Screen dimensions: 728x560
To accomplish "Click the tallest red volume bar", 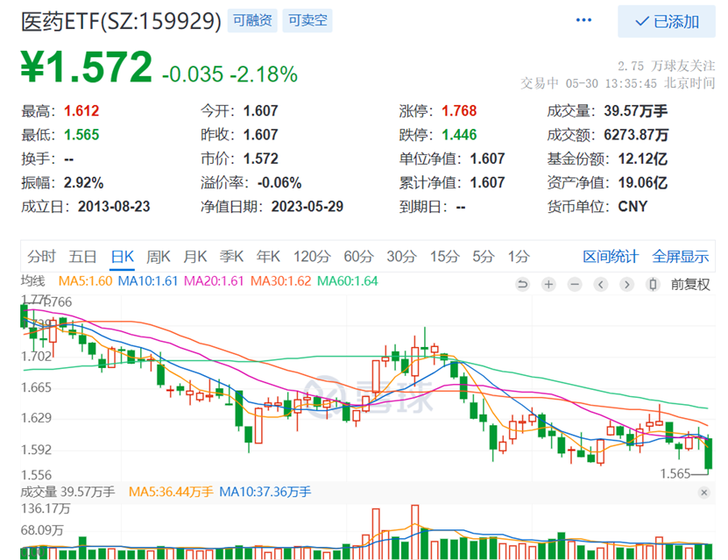I will [415, 532].
